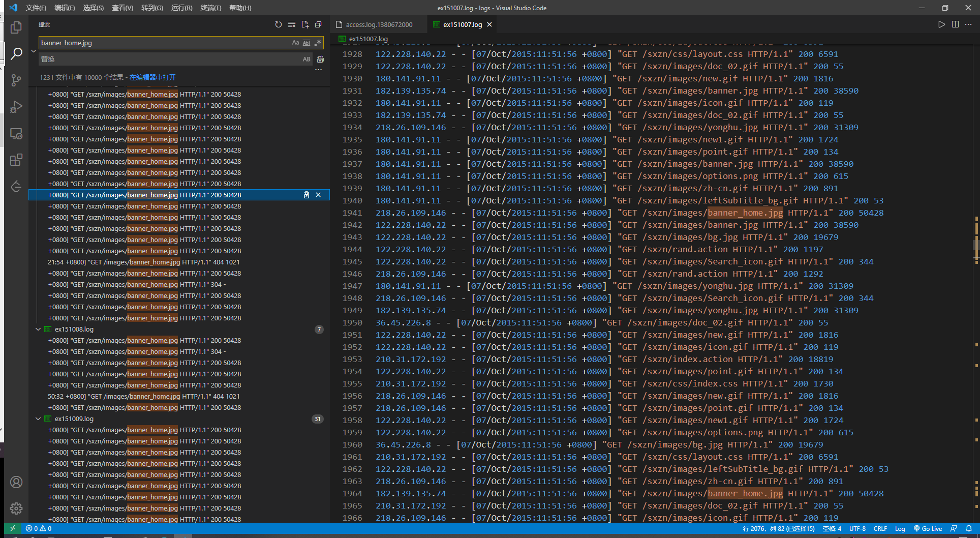Open the 终端(T) menu
The image size is (980, 538).
(x=211, y=8)
